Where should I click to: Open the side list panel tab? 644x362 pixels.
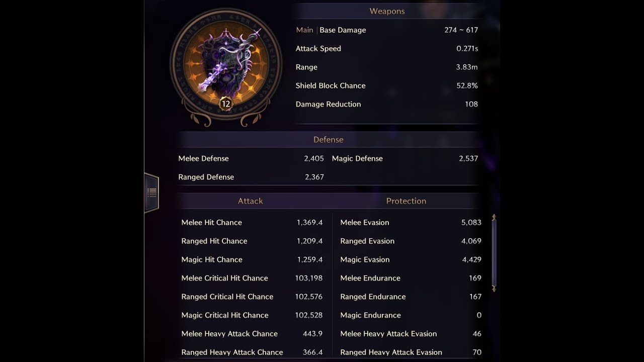(x=151, y=192)
